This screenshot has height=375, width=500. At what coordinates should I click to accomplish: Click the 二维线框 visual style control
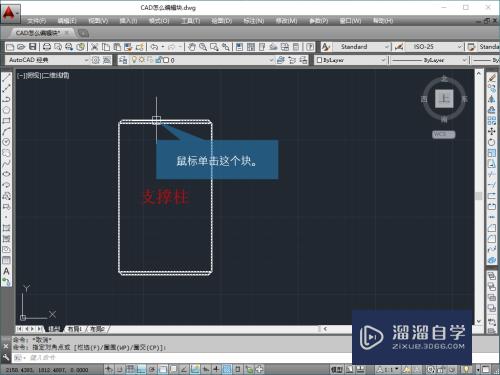click(x=56, y=75)
